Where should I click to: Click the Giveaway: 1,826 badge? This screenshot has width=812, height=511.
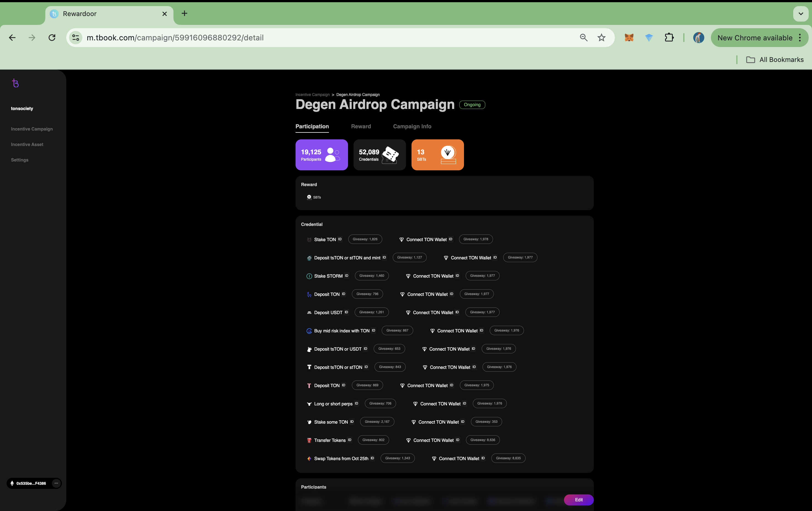[365, 239]
